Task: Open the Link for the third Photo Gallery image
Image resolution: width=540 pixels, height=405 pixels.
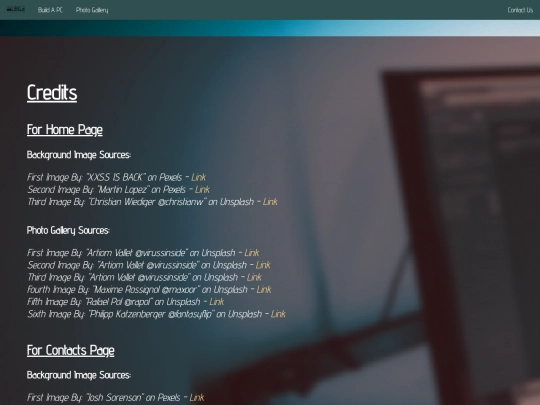Action: pos(254,278)
